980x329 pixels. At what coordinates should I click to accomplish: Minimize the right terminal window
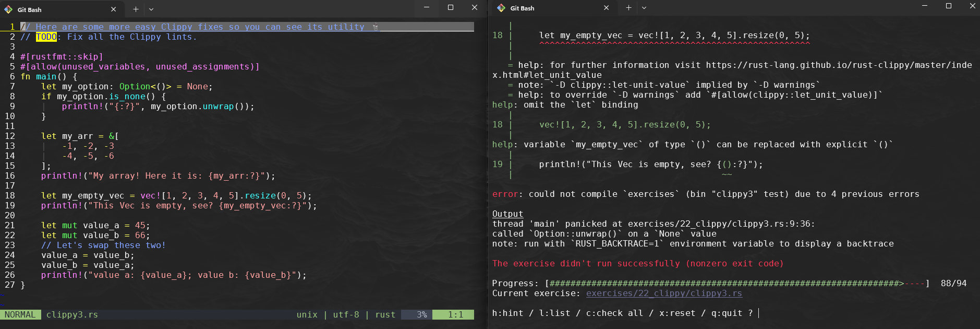click(x=925, y=6)
